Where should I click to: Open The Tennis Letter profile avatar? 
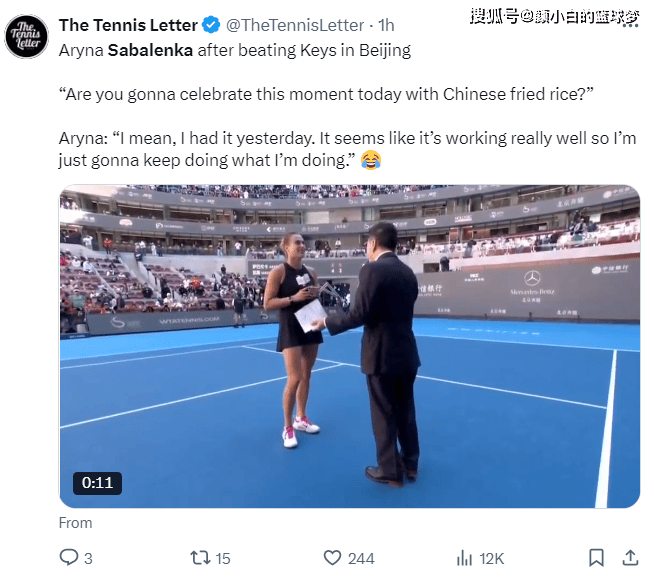pos(27,36)
